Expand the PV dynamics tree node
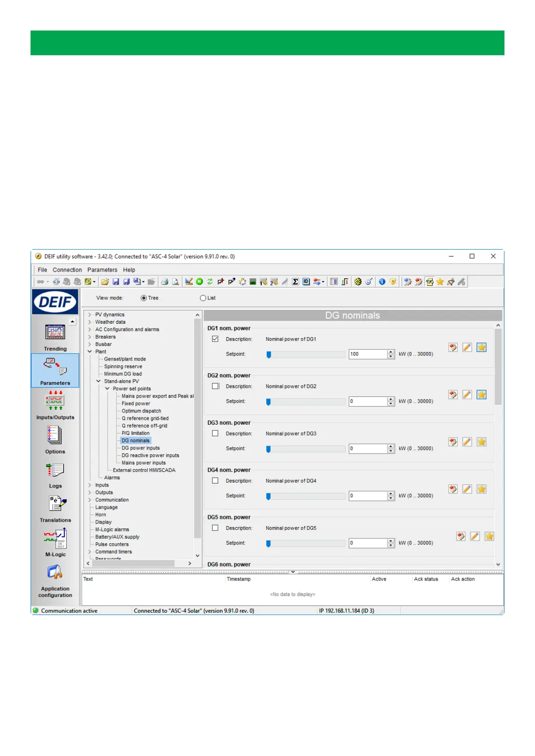The height and width of the screenshot is (756, 535). (x=90, y=315)
